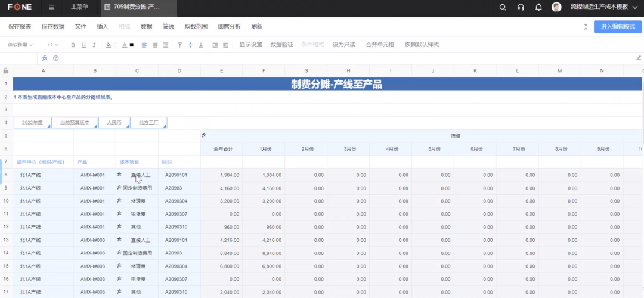The width and height of the screenshot is (644, 298).
Task: Click the 数据验证 button
Action: pos(281,45)
